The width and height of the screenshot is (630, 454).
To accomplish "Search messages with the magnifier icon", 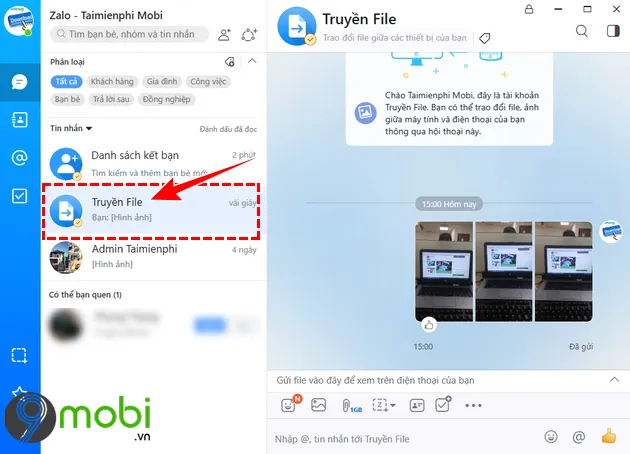I will pos(582,31).
